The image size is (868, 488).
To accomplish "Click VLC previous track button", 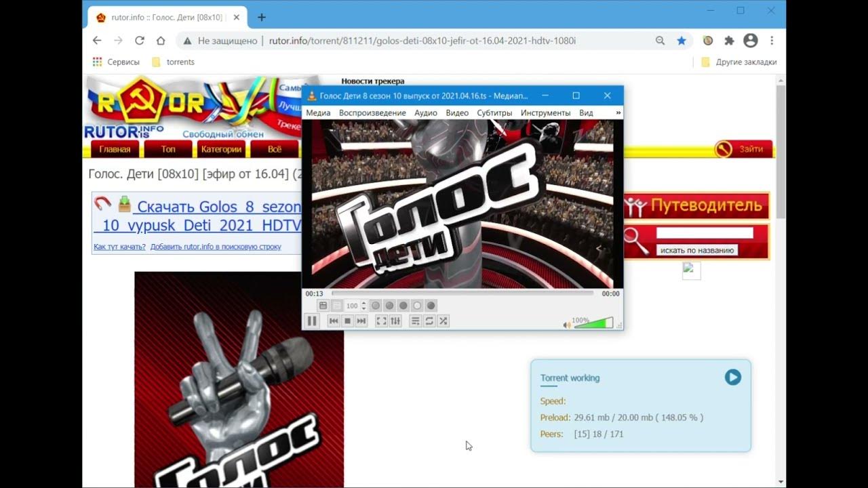I will pyautogui.click(x=334, y=321).
